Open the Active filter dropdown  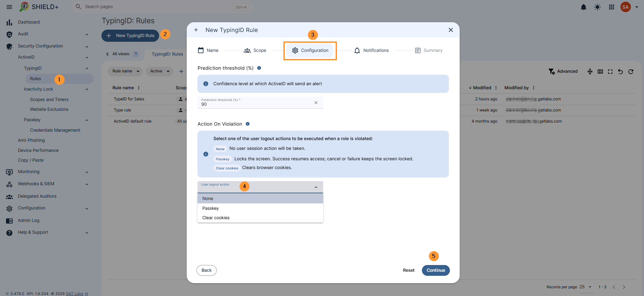tap(159, 71)
